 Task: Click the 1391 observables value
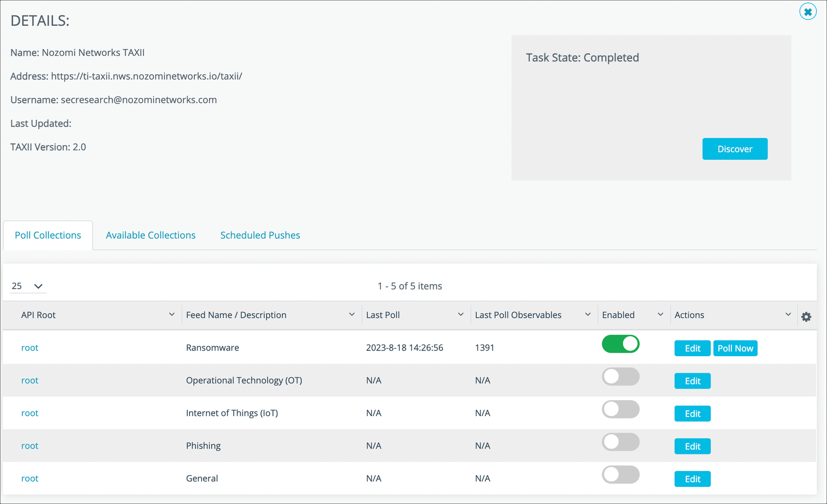click(485, 348)
